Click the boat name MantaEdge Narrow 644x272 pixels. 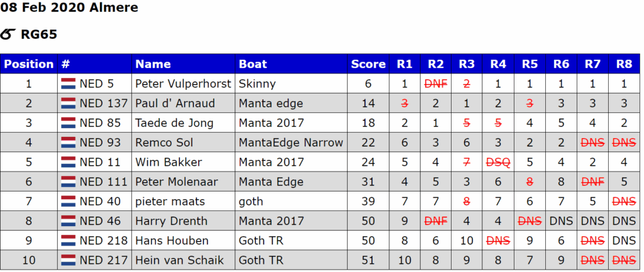pos(291,143)
